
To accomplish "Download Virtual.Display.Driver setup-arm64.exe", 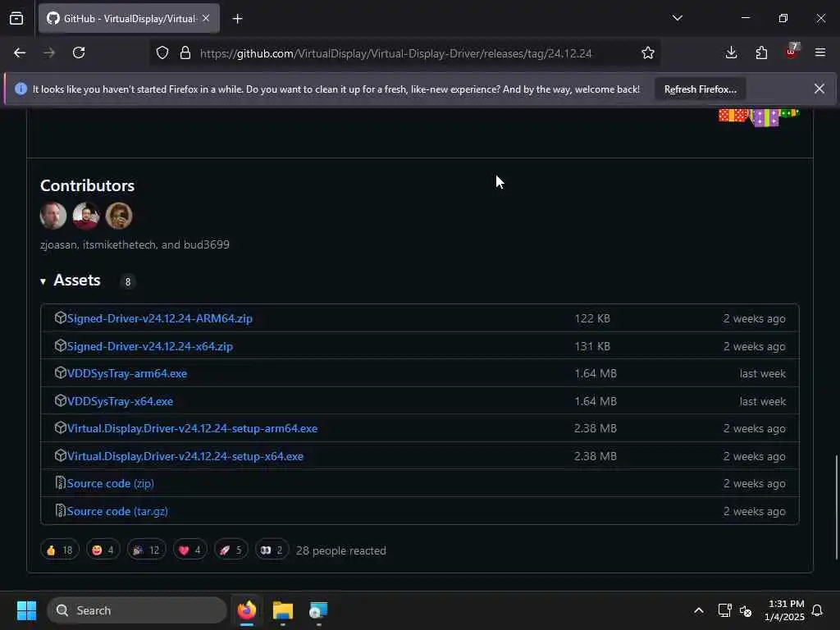I will tap(192, 428).
